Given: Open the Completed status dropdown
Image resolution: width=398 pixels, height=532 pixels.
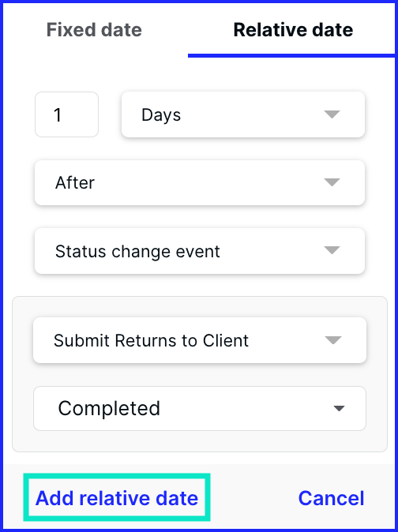Looking at the screenshot, I should tap(200, 409).
